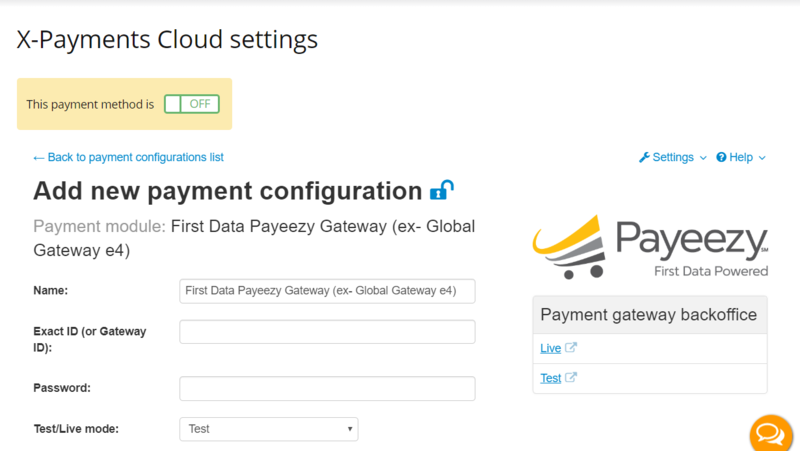The width and height of the screenshot is (800, 451).
Task: Open the Test backoffice link
Action: point(551,378)
